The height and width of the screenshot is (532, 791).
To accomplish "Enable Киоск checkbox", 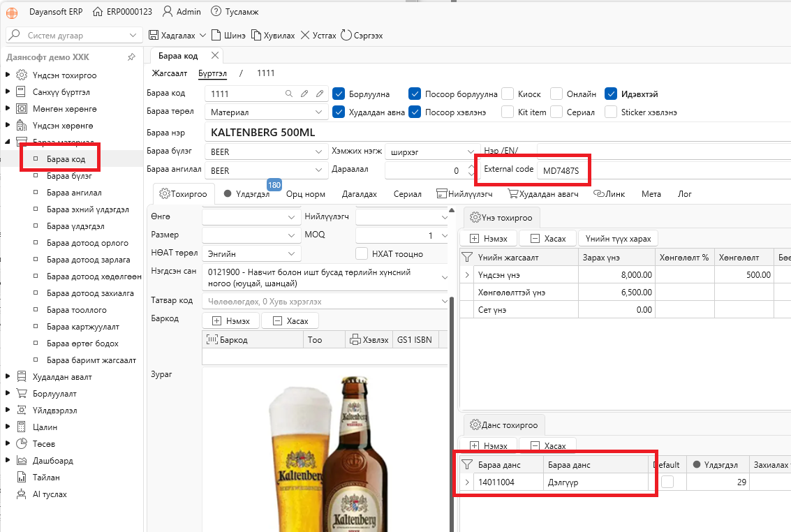I will (508, 94).
